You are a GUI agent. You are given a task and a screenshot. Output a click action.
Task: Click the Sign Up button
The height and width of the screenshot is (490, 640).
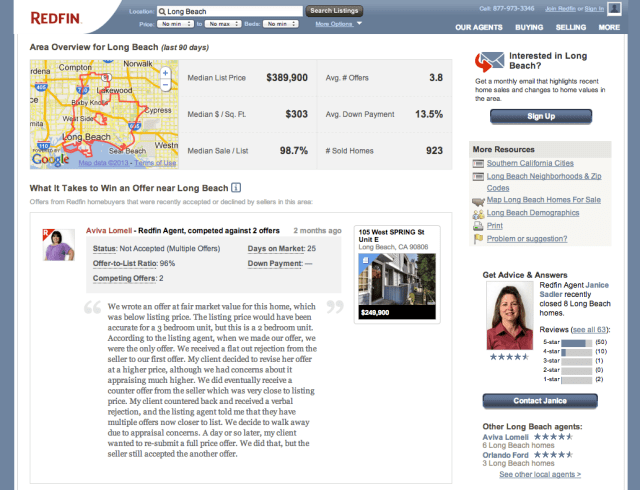[541, 116]
